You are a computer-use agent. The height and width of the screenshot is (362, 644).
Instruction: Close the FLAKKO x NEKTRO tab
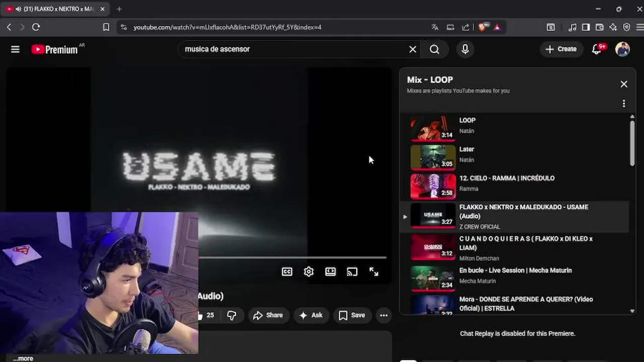point(102,9)
